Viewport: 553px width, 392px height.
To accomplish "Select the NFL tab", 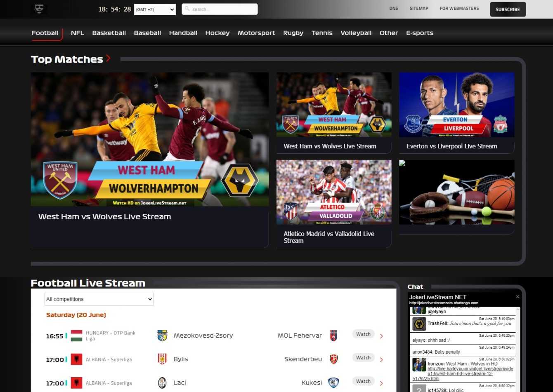I will (x=77, y=33).
